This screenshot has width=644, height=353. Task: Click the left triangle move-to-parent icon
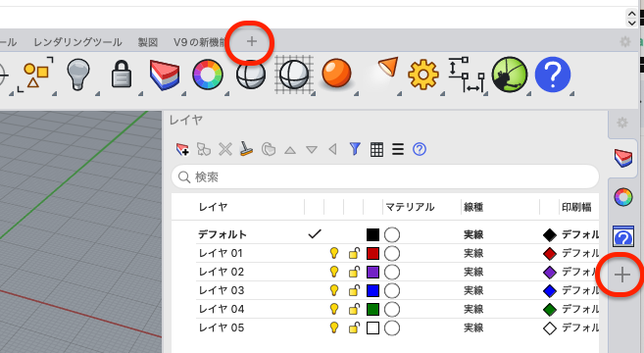[x=333, y=149]
